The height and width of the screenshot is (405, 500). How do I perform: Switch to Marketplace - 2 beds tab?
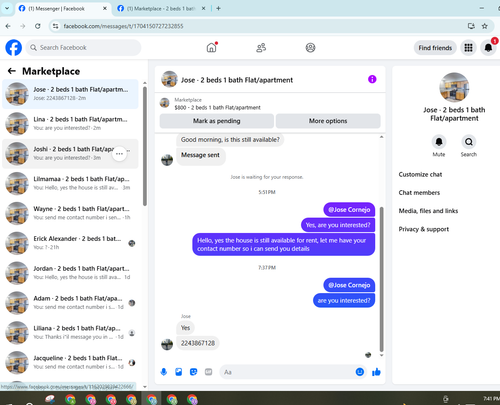click(x=162, y=9)
